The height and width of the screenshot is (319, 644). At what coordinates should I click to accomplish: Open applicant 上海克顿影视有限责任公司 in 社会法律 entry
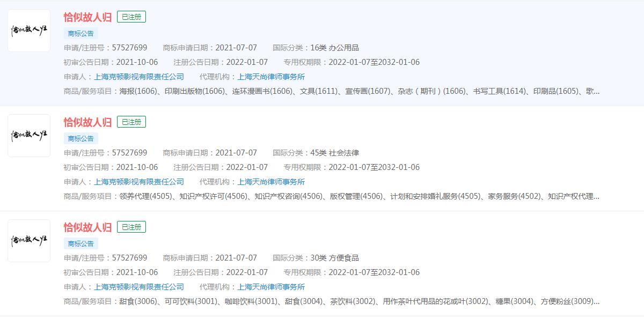pos(139,182)
